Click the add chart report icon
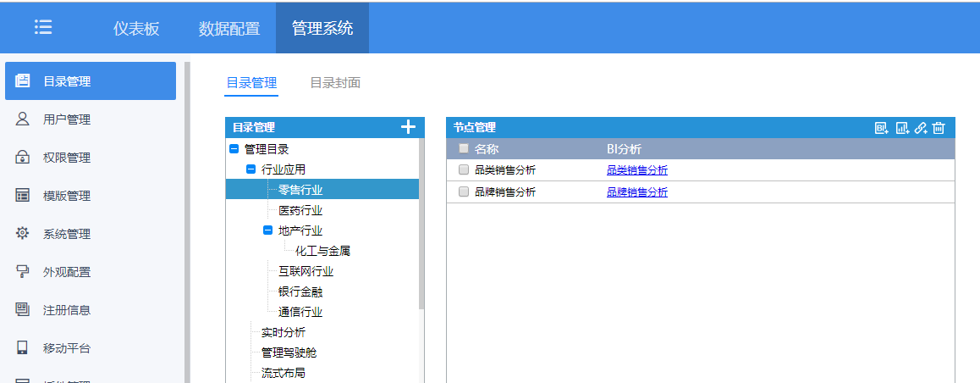Image resolution: width=980 pixels, height=383 pixels. [x=902, y=128]
